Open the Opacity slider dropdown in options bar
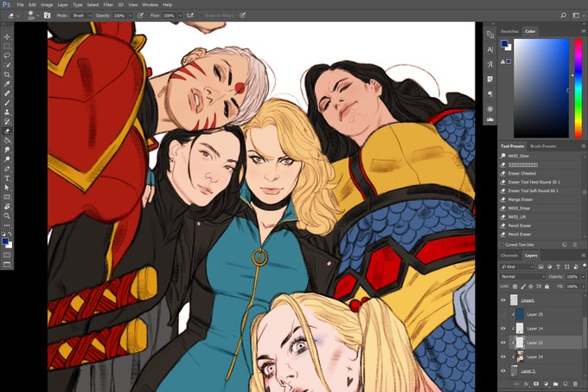Screen dimensions: 588x392 tap(130, 16)
